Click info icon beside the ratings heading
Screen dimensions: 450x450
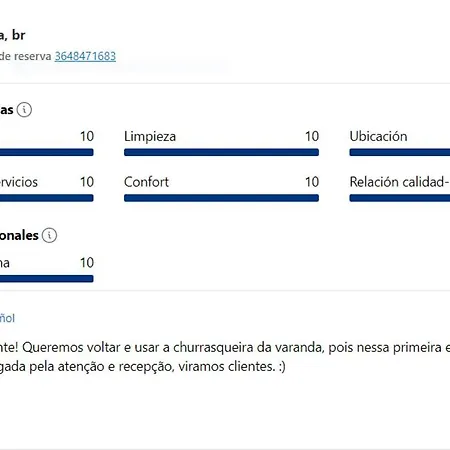pyautogui.click(x=24, y=110)
